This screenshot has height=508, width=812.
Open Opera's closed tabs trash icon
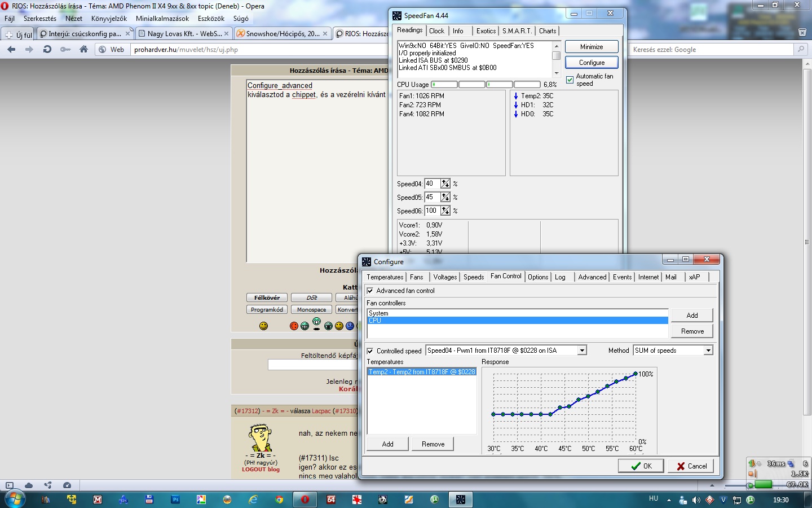click(x=802, y=33)
